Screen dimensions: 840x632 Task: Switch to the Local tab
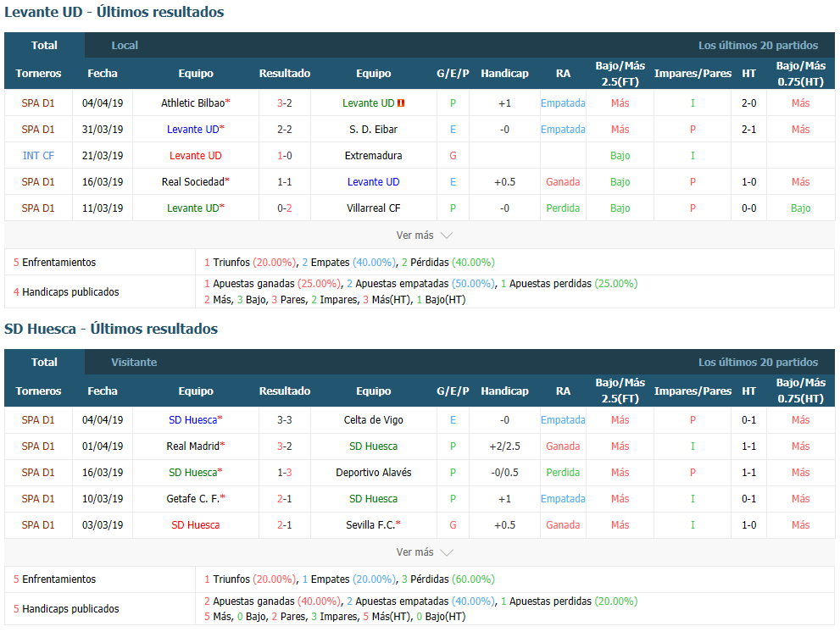pos(125,46)
